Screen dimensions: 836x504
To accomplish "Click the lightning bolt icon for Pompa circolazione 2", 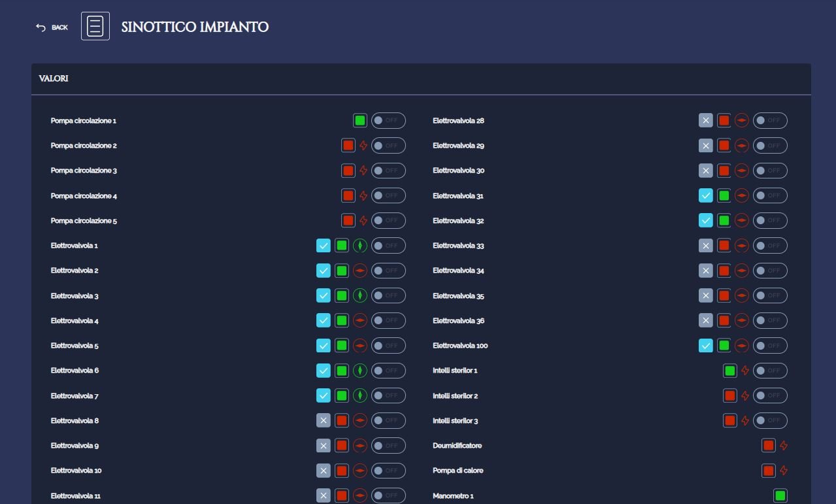I will (363, 146).
